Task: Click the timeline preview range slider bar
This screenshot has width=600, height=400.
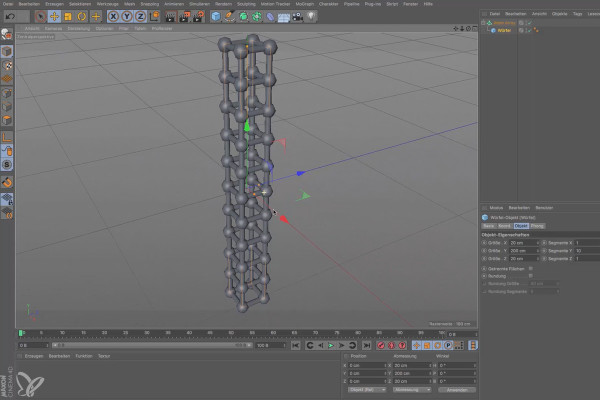Action: (x=152, y=345)
